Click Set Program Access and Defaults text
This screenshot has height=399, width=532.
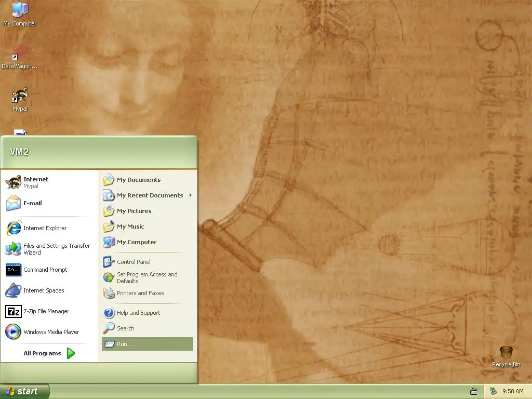(147, 277)
